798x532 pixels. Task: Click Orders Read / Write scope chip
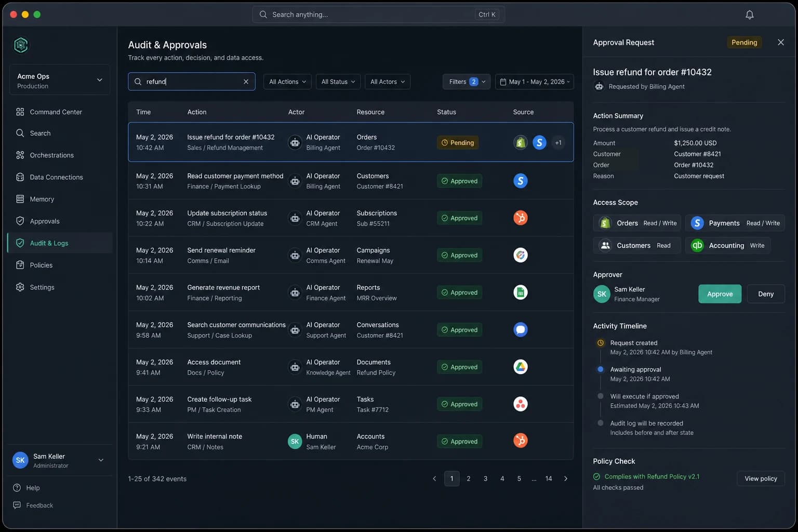[x=637, y=223]
